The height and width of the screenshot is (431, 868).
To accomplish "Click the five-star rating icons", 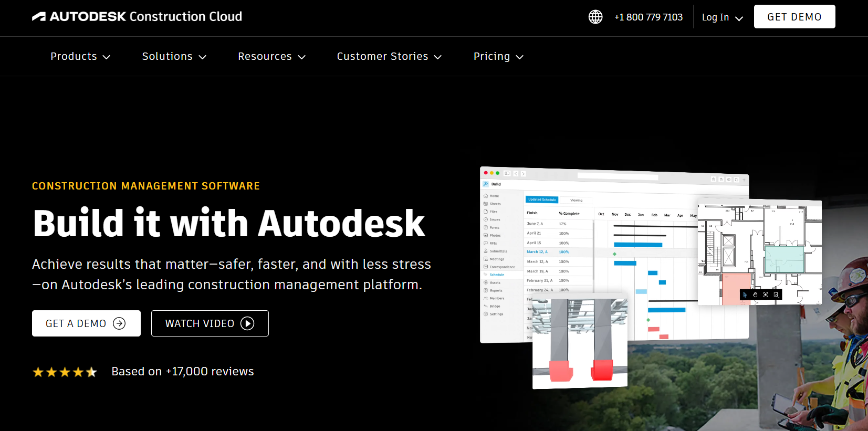I will pyautogui.click(x=65, y=372).
